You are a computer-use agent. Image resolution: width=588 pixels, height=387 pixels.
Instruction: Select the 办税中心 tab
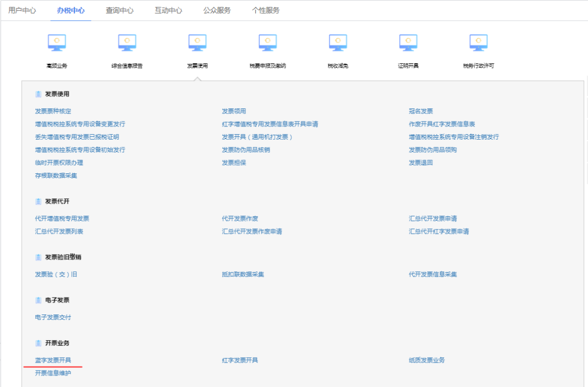(71, 10)
